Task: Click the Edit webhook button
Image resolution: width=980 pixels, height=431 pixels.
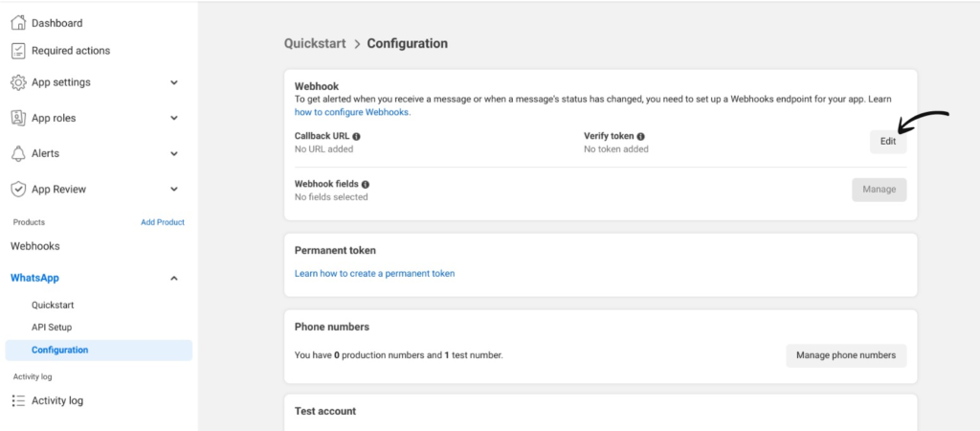Action: pyautogui.click(x=888, y=142)
